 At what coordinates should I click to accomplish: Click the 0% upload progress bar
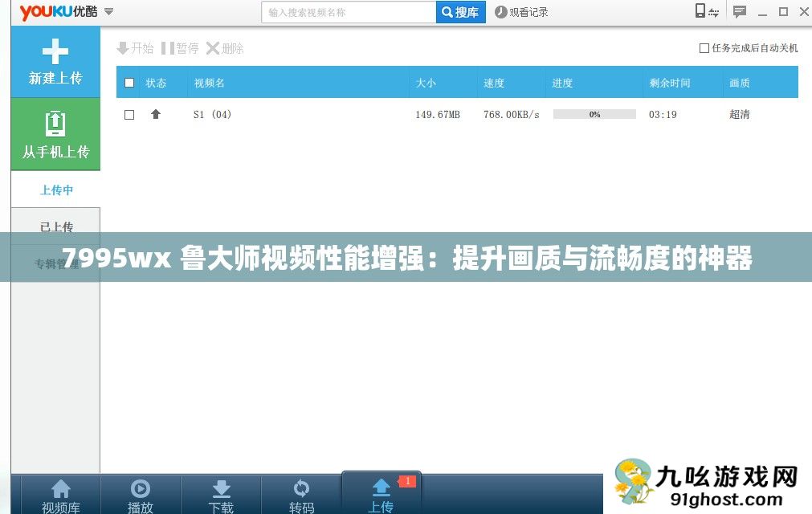coord(594,114)
